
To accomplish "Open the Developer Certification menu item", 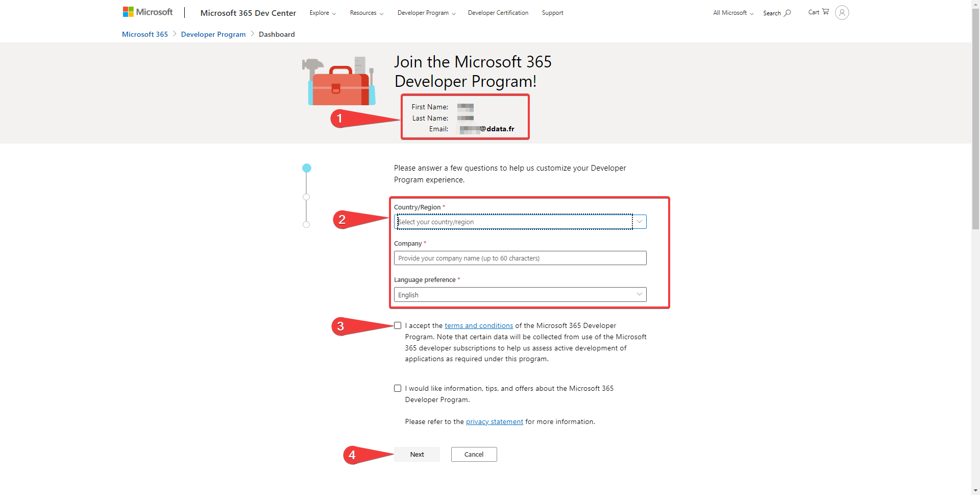I will pyautogui.click(x=498, y=13).
